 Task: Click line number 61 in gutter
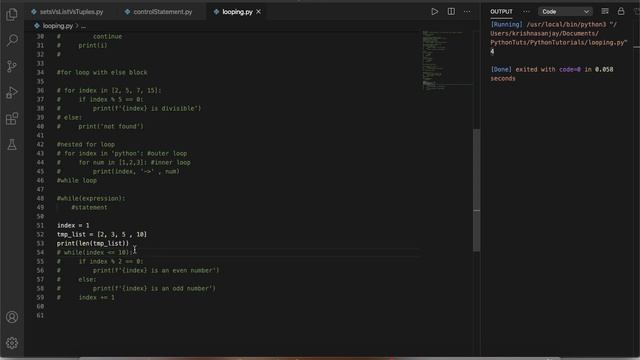(x=40, y=316)
